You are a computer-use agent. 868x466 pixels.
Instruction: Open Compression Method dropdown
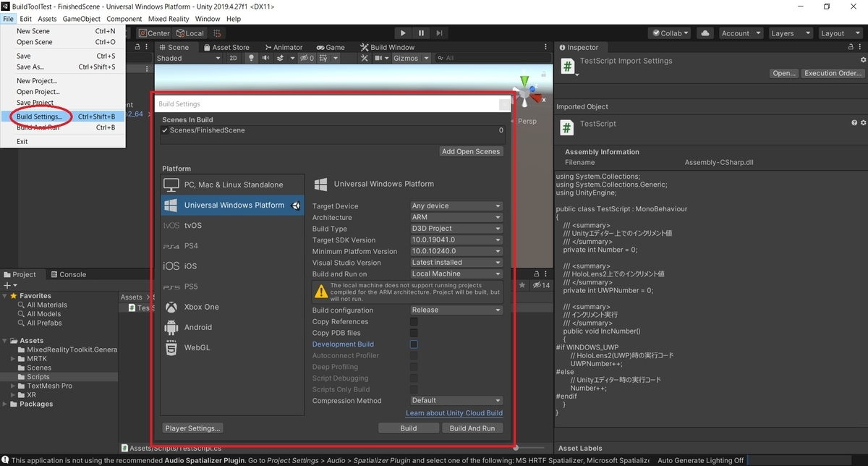pyautogui.click(x=456, y=401)
